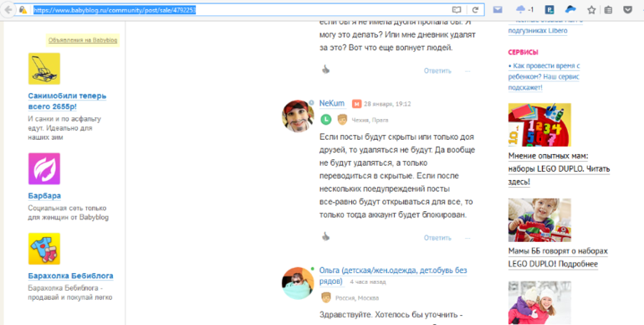Open the pink Барбара feather icon
The image size is (644, 325).
[x=44, y=168]
